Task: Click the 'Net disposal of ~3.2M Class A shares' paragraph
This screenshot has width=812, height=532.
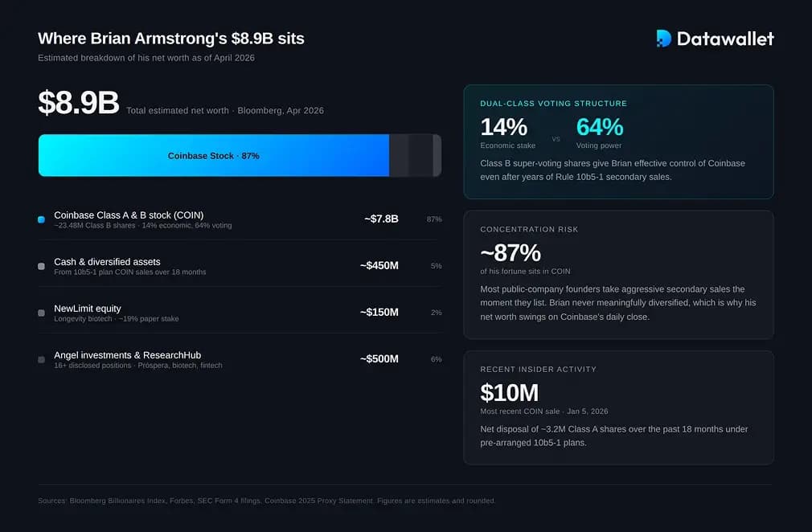Action: click(613, 436)
